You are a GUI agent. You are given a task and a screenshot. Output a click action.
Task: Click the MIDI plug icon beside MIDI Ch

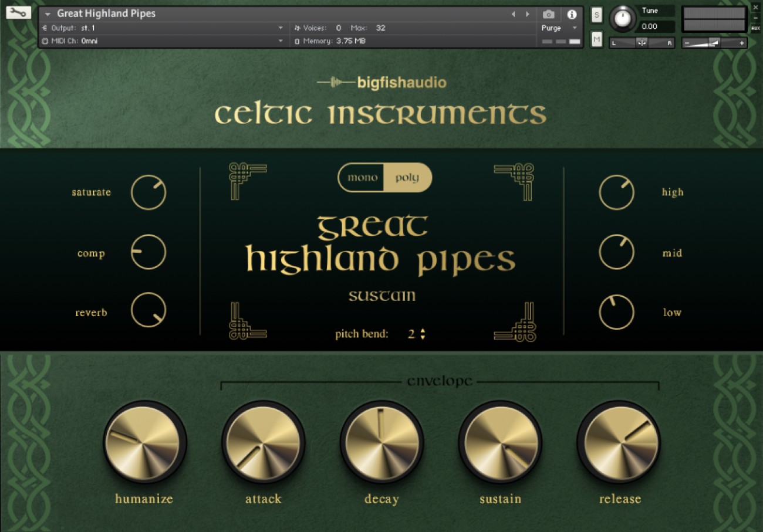[45, 41]
